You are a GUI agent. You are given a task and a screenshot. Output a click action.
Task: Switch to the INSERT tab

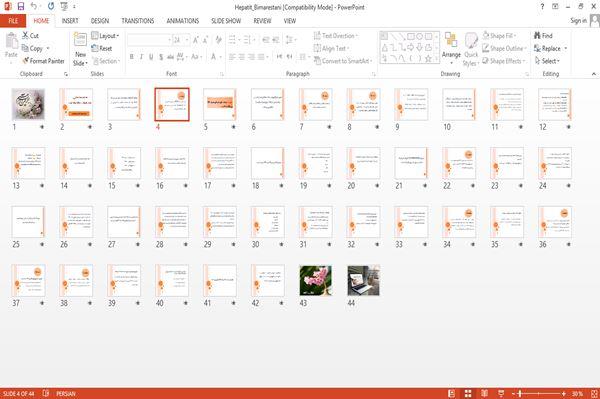tap(70, 21)
